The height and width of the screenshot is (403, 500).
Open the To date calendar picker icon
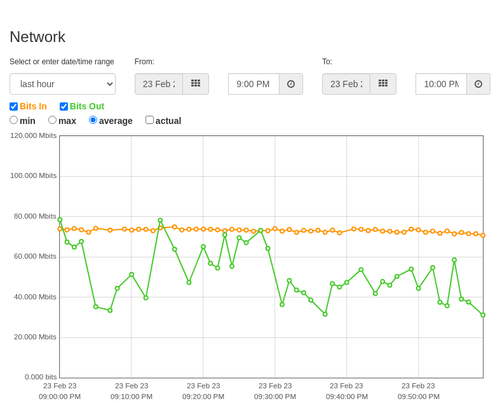(383, 84)
